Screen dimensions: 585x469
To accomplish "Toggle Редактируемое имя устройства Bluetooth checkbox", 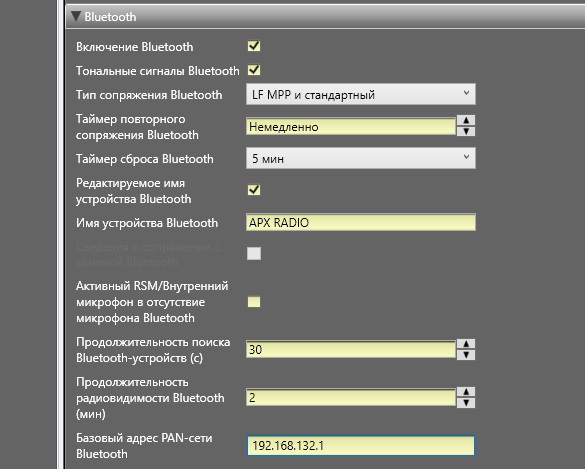I will click(x=254, y=190).
